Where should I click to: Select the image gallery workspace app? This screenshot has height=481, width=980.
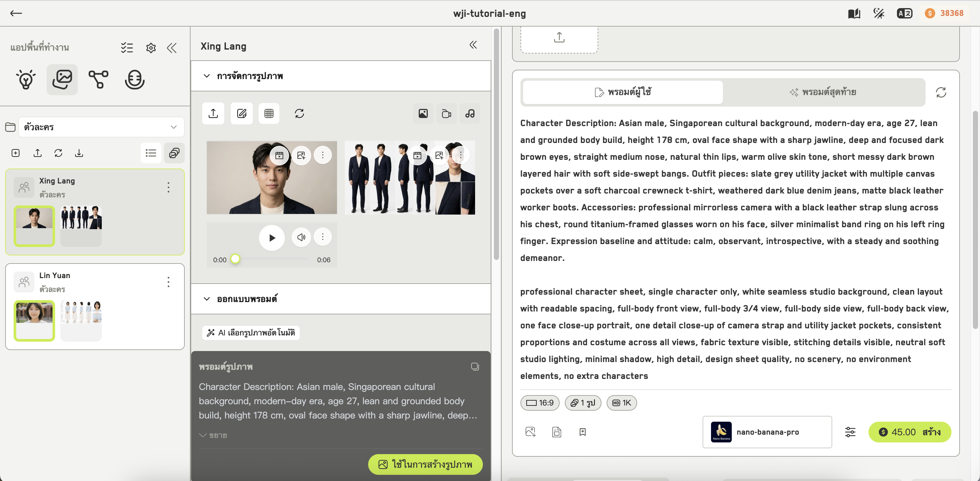click(x=62, y=79)
